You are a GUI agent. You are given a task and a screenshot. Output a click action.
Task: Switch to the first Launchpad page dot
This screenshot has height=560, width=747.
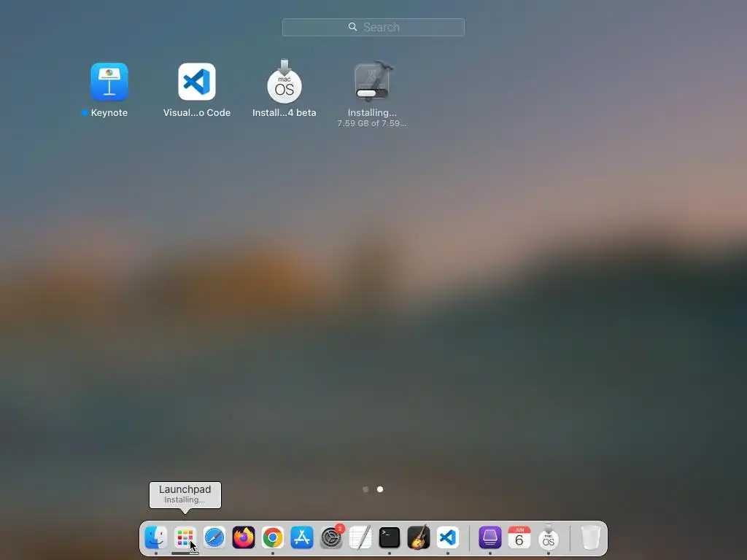pos(365,489)
